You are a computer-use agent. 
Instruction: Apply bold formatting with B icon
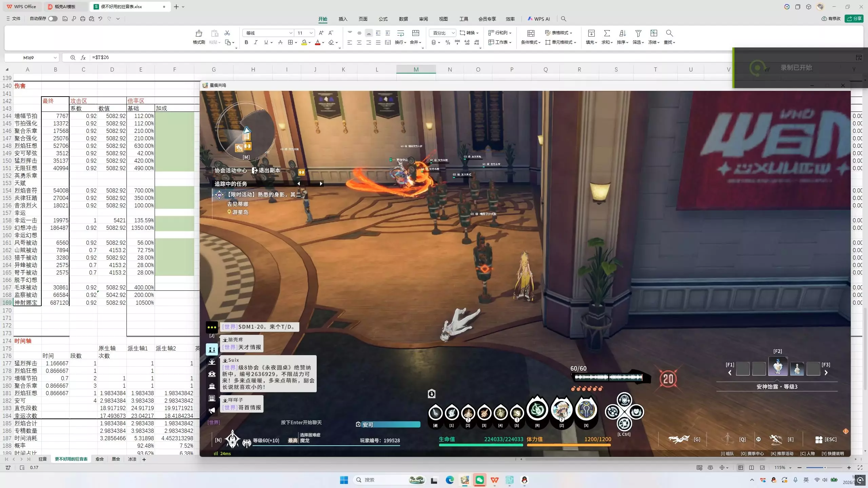[x=246, y=42]
